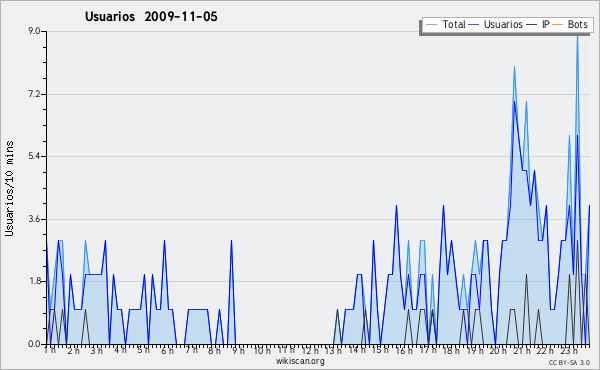This screenshot has height=370, width=600.
Task: Click the '10 h' x-axis label
Action: point(262,350)
